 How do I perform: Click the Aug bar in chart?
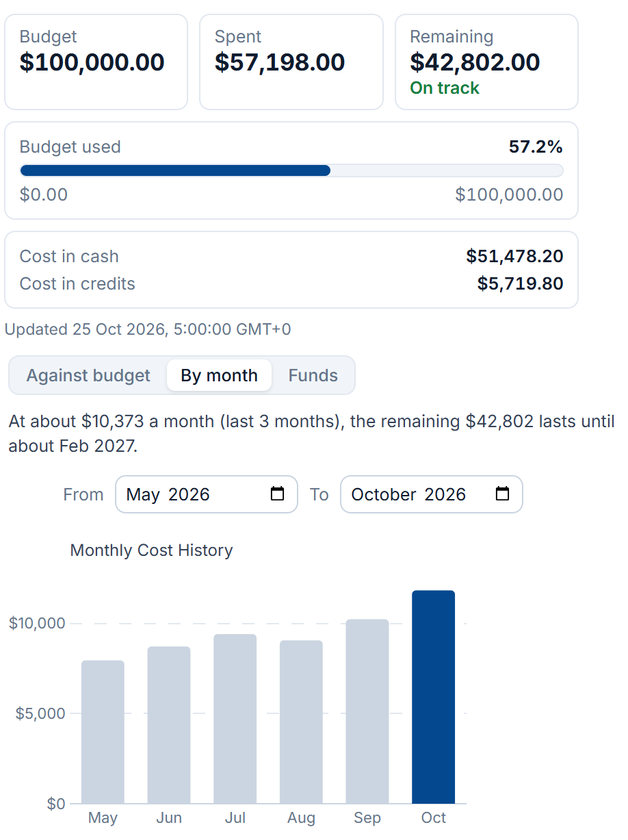(x=301, y=722)
